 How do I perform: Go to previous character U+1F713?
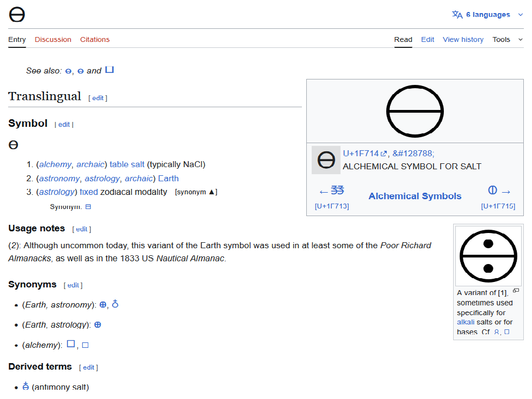332,197
